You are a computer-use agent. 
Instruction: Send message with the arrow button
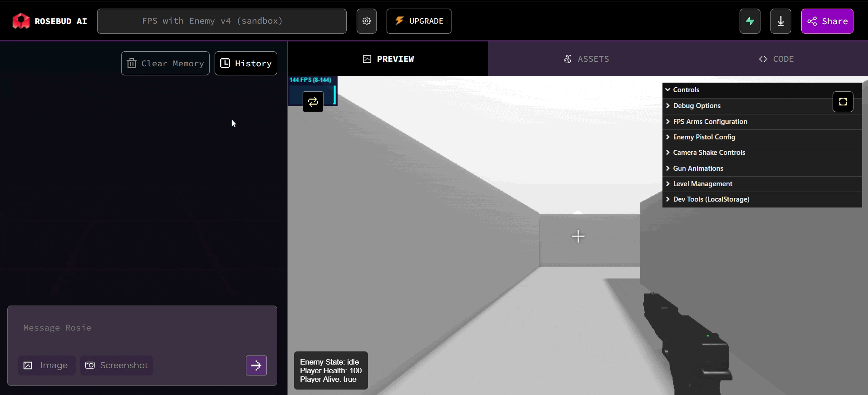pos(256,365)
